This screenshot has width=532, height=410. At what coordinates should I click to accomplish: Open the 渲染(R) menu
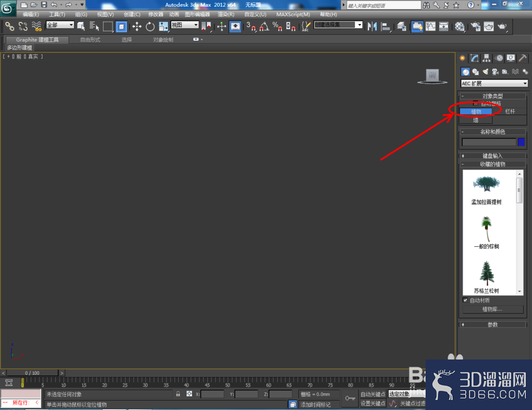tap(226, 14)
